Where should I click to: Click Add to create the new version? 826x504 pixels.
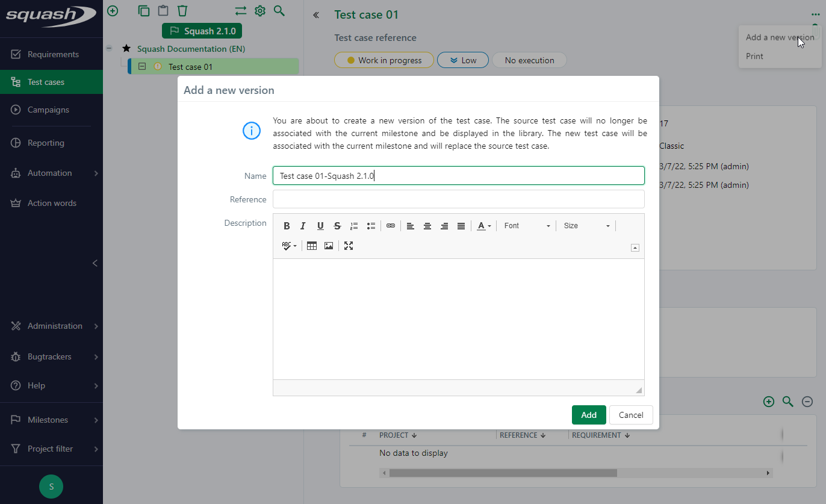pyautogui.click(x=588, y=415)
